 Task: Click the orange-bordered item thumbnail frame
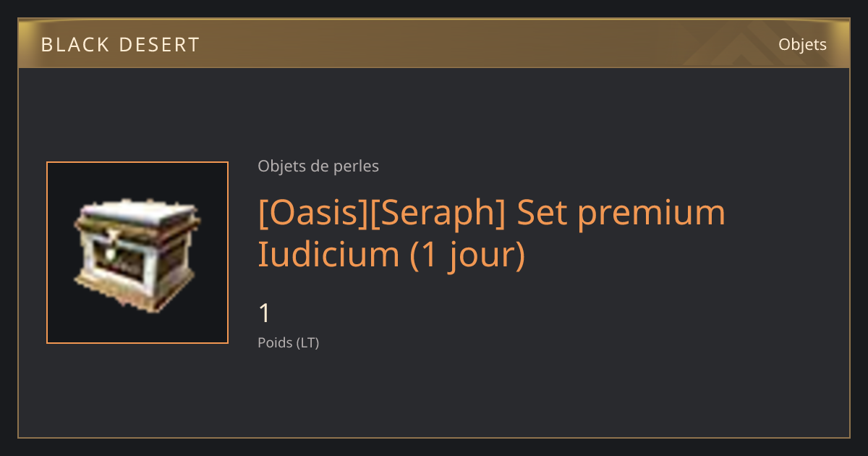coord(137,253)
